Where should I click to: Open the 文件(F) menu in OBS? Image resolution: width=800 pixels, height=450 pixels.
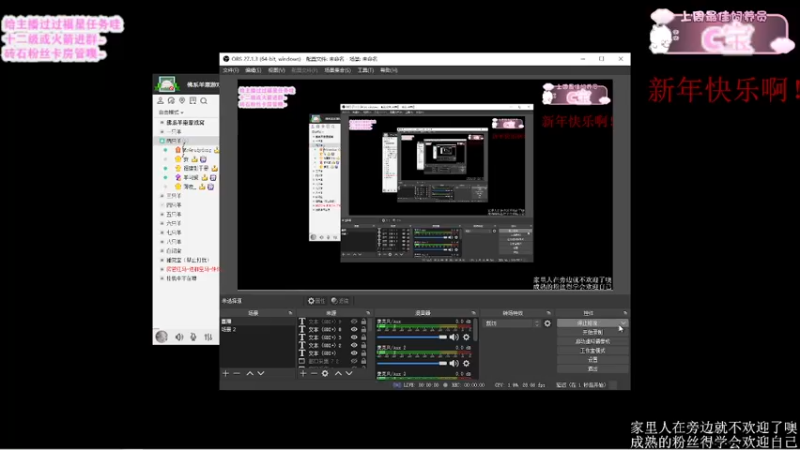(231, 70)
